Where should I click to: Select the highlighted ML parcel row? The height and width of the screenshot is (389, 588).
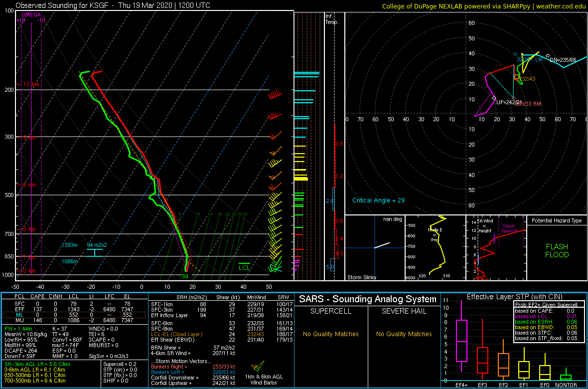(75, 314)
